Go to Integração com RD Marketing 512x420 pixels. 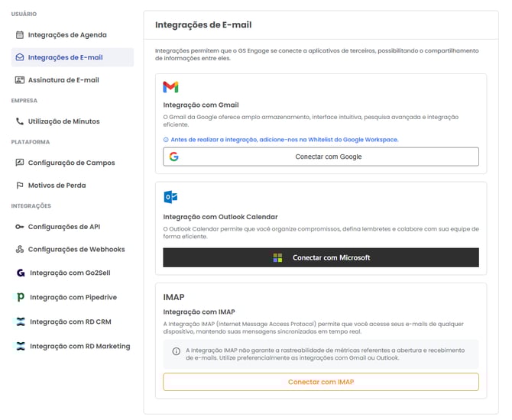pos(79,346)
